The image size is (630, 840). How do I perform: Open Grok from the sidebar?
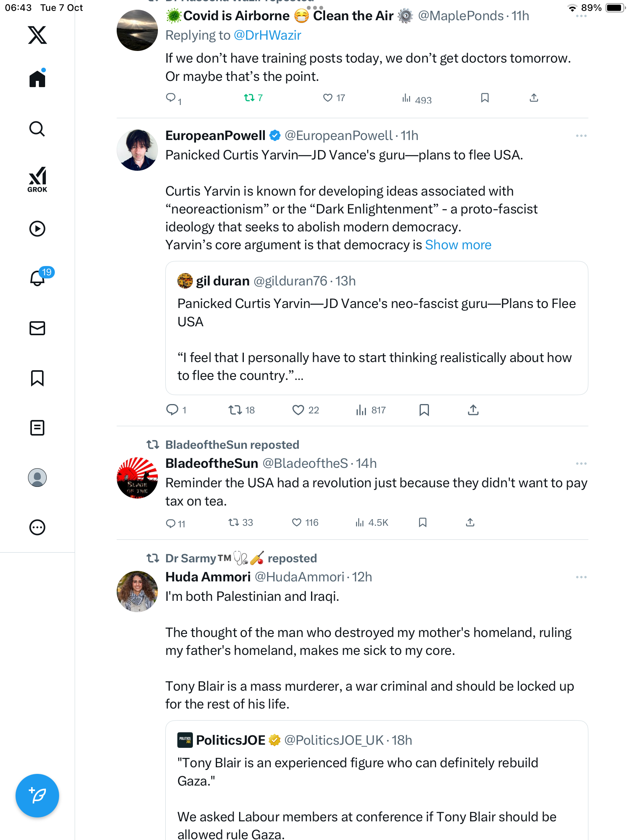tap(37, 179)
